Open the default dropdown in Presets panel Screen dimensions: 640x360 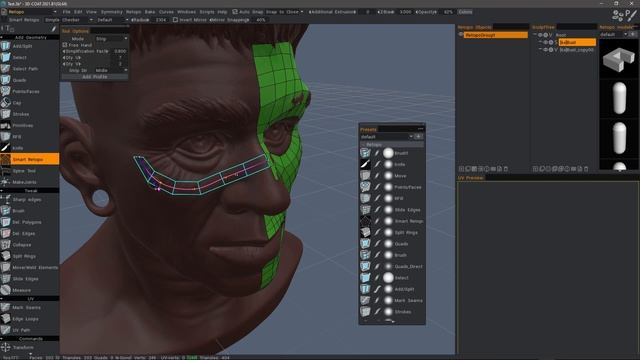[x=387, y=136]
